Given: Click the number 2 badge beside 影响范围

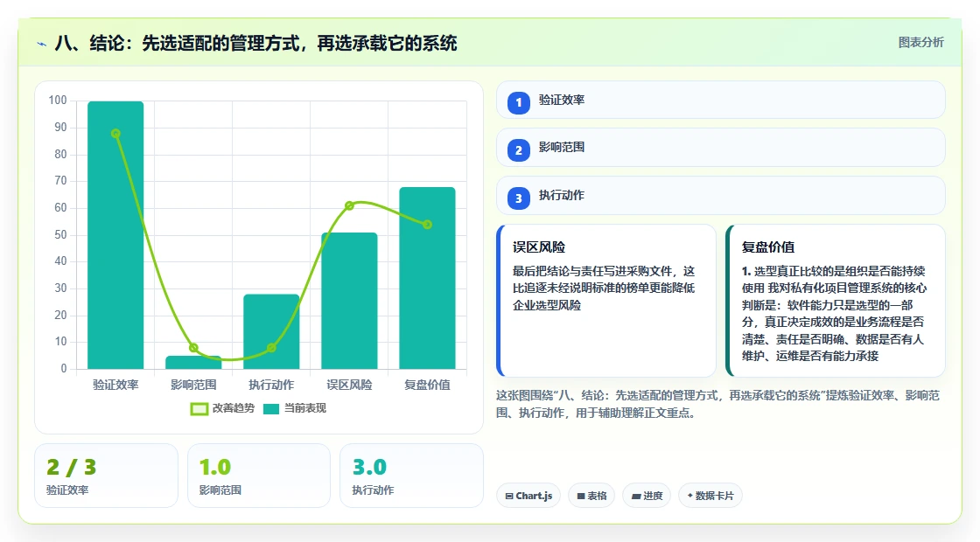Looking at the screenshot, I should pos(518,149).
